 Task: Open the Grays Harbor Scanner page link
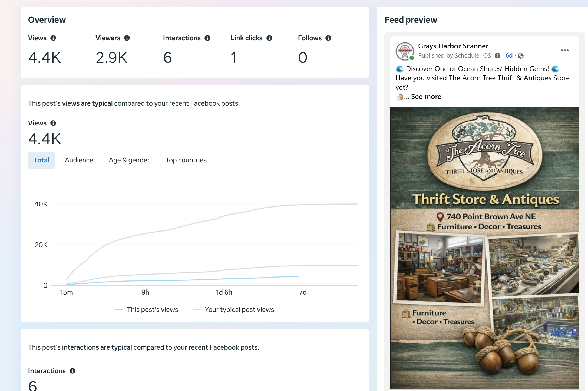pyautogui.click(x=453, y=46)
